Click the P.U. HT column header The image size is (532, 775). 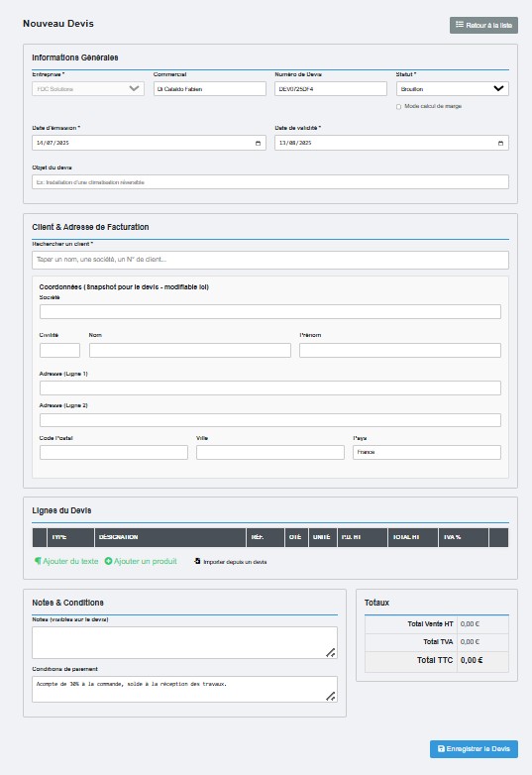(362, 537)
